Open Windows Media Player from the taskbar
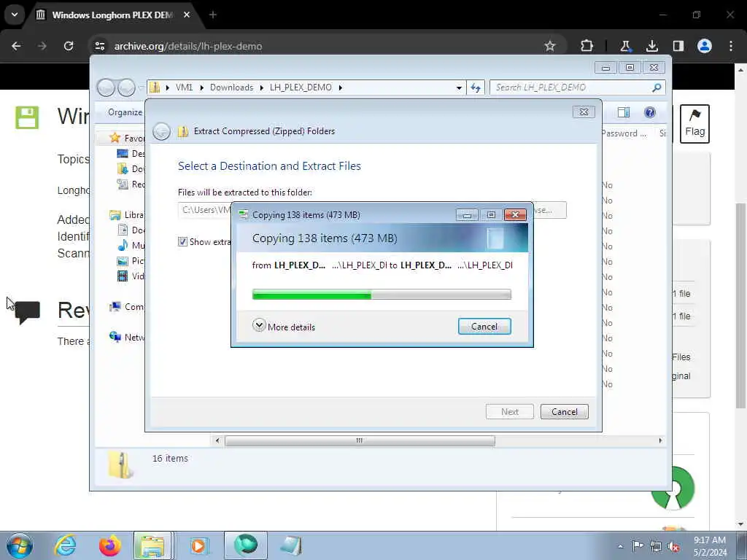747x560 pixels. [x=198, y=545]
